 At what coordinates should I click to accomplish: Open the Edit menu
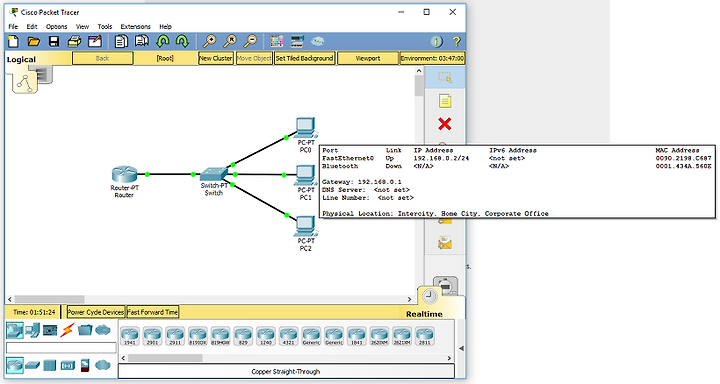click(x=32, y=27)
